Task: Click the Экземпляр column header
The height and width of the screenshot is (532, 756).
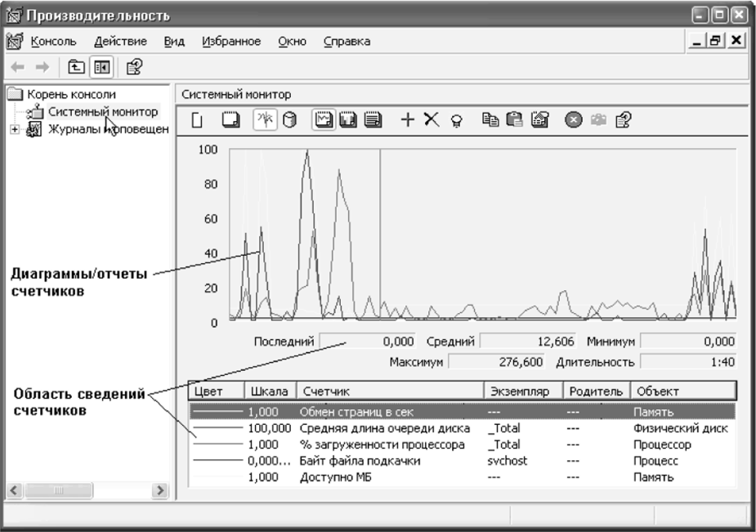Action: coord(524,391)
